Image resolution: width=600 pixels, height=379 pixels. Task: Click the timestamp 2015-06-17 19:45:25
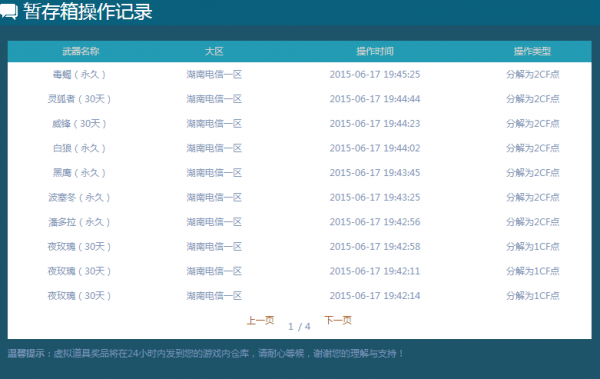click(375, 74)
